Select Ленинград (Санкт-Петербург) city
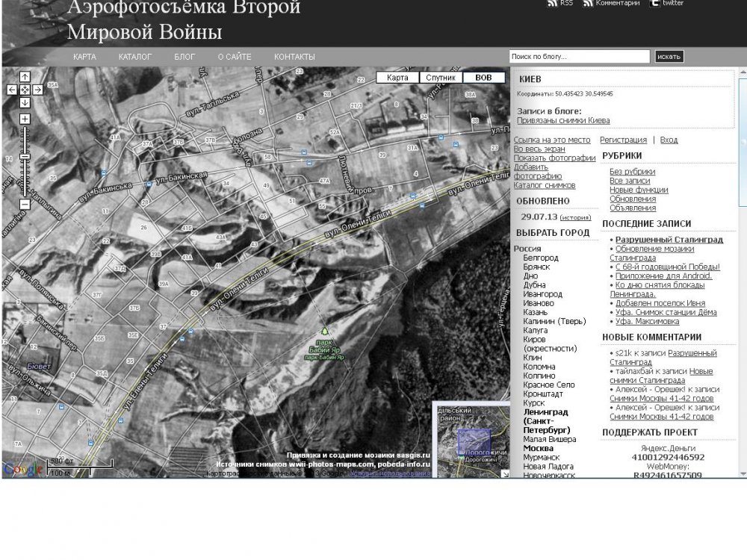747x560 pixels. 547,421
